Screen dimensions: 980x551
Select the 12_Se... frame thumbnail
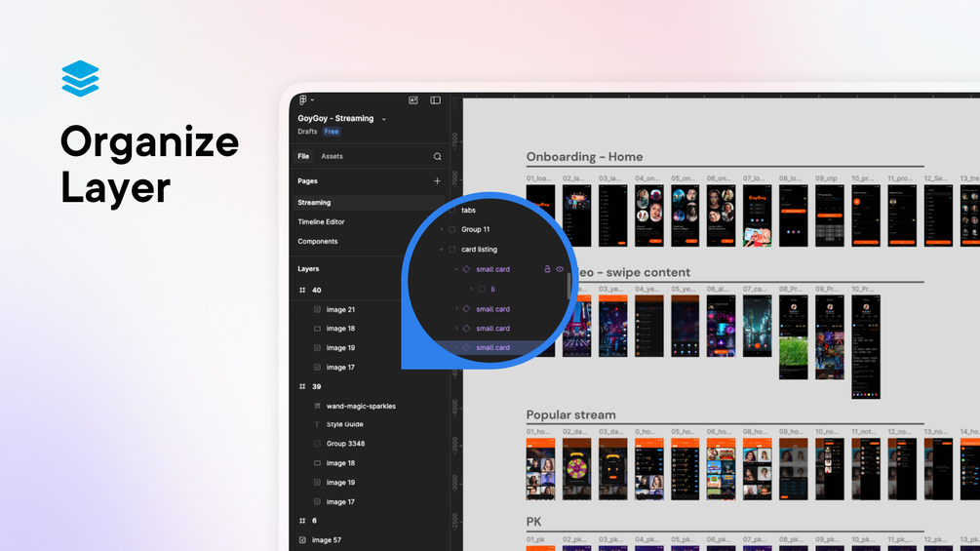pyautogui.click(x=938, y=216)
